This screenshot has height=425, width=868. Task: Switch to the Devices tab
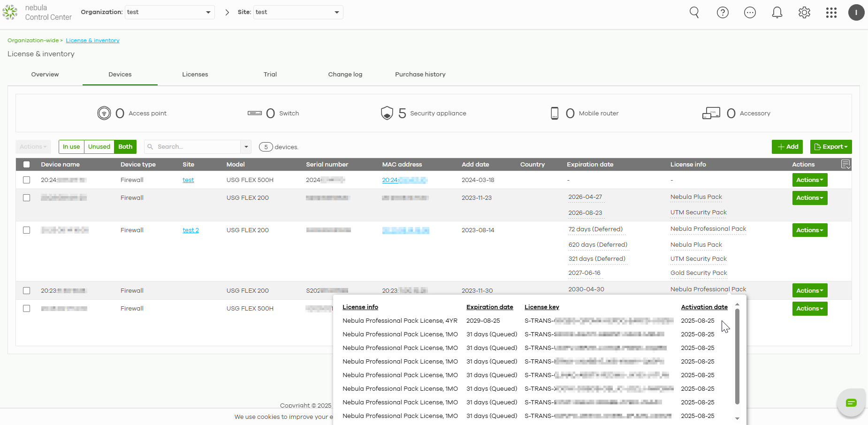(120, 75)
